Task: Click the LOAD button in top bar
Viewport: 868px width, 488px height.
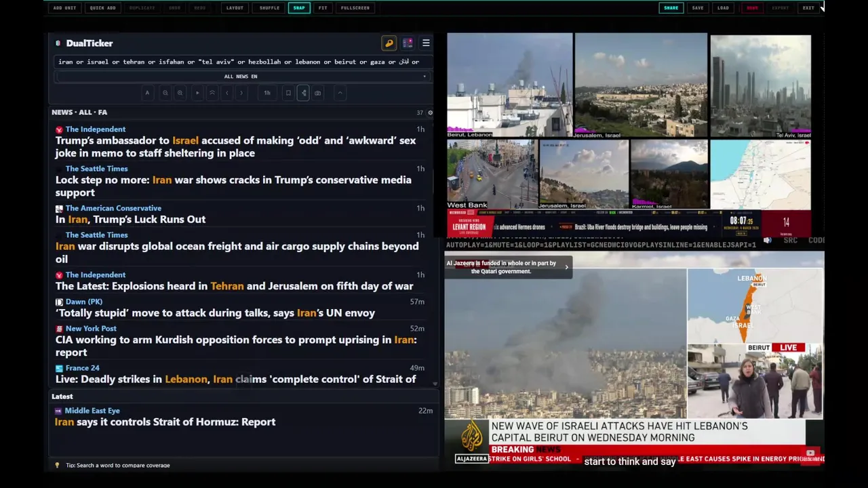Action: point(724,8)
